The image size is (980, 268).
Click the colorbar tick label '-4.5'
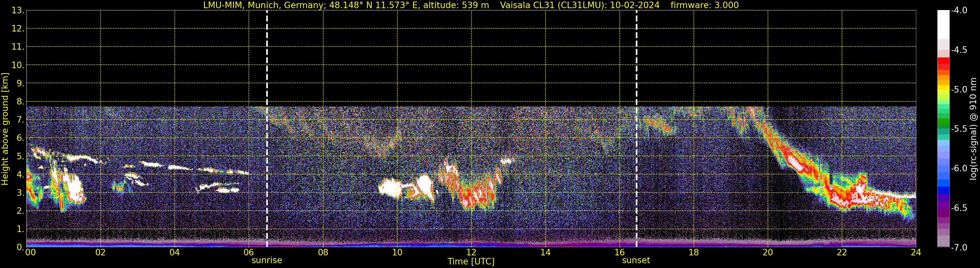[x=959, y=50]
